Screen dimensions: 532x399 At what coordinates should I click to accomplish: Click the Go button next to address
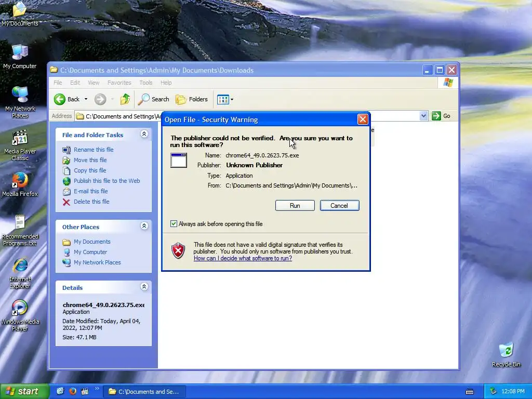[x=441, y=116]
